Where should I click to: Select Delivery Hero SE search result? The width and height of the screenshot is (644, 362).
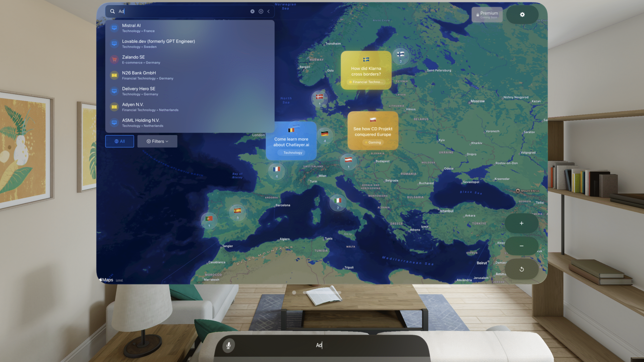tap(190, 91)
